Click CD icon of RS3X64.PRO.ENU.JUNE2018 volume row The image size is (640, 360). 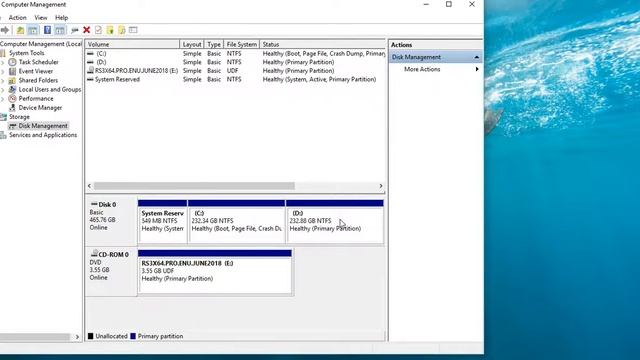(x=91, y=71)
